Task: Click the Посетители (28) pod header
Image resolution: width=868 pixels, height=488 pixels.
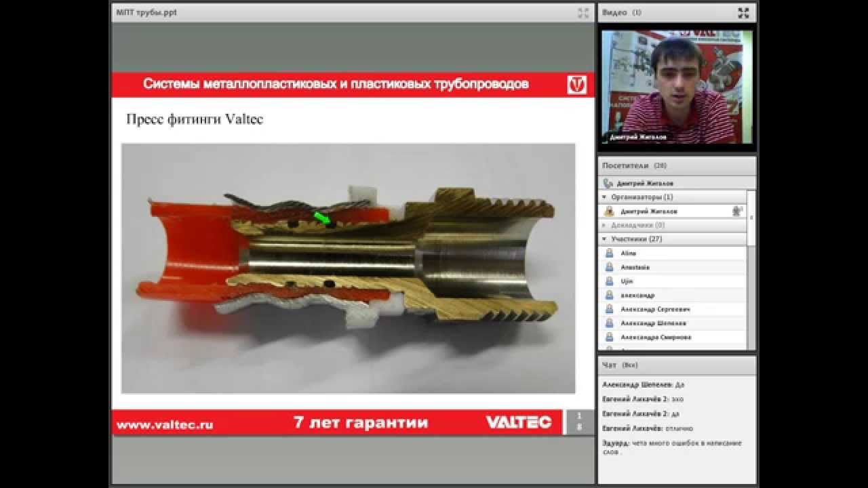Action: 677,165
